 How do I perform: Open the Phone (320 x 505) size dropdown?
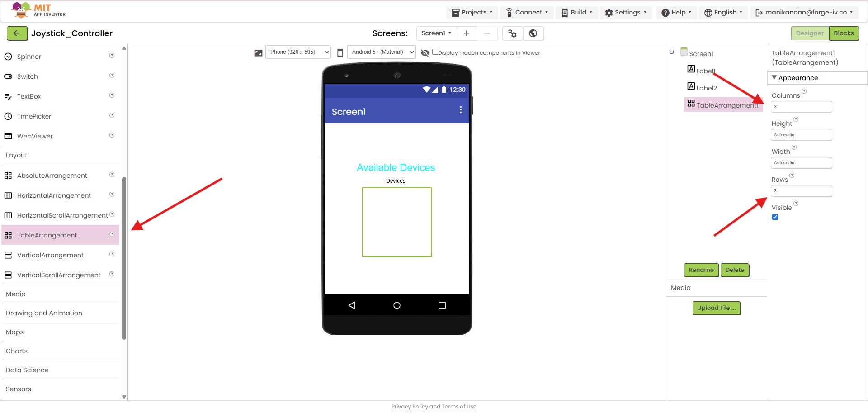298,52
